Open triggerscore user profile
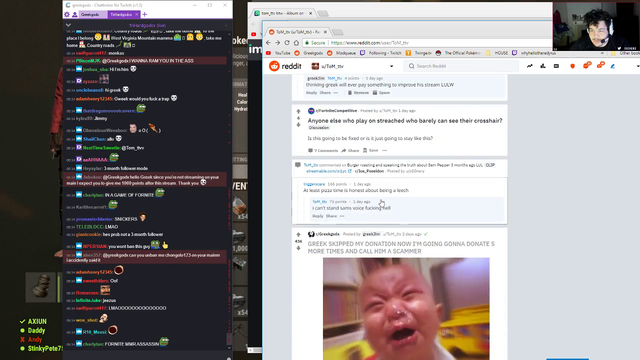Viewport: 640px width, 360px height. pos(314,184)
